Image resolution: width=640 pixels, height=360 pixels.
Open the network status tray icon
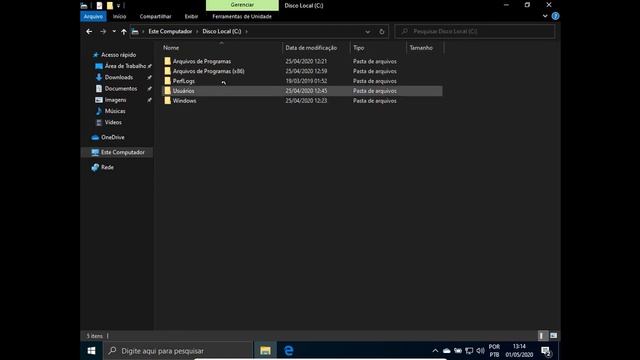coord(469,351)
